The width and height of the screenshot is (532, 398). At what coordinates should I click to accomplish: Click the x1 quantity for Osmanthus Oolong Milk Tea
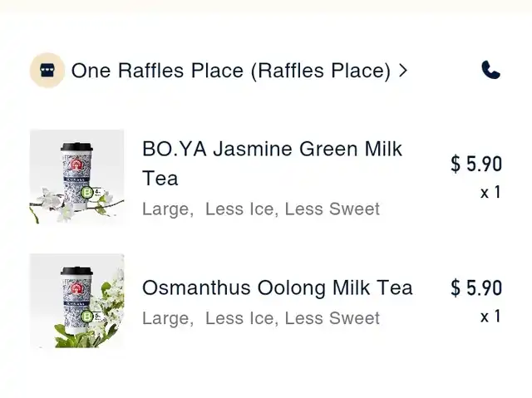490,317
